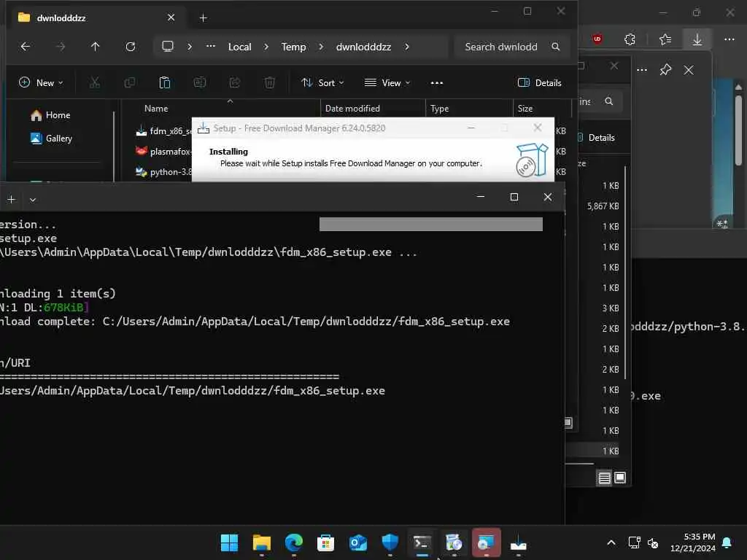The image size is (747, 560).
Task: Click the search magnifier in Explorer
Action: pyautogui.click(x=555, y=47)
